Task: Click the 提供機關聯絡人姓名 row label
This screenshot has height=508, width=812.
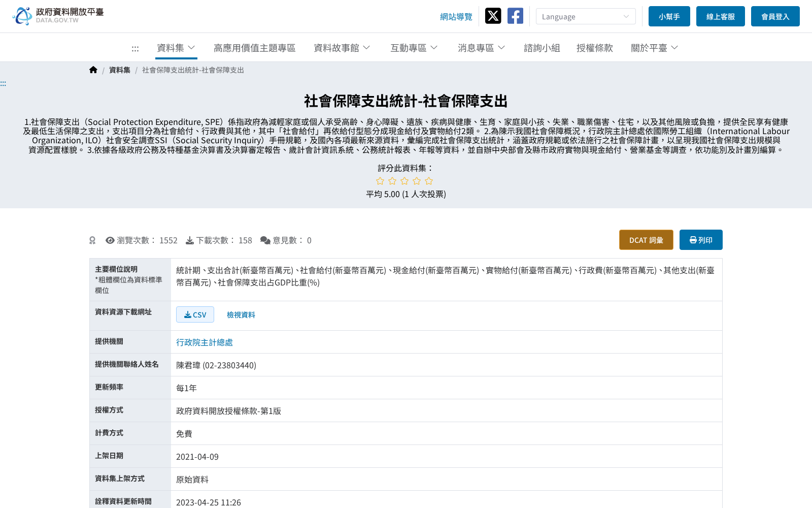Action: [x=127, y=364]
